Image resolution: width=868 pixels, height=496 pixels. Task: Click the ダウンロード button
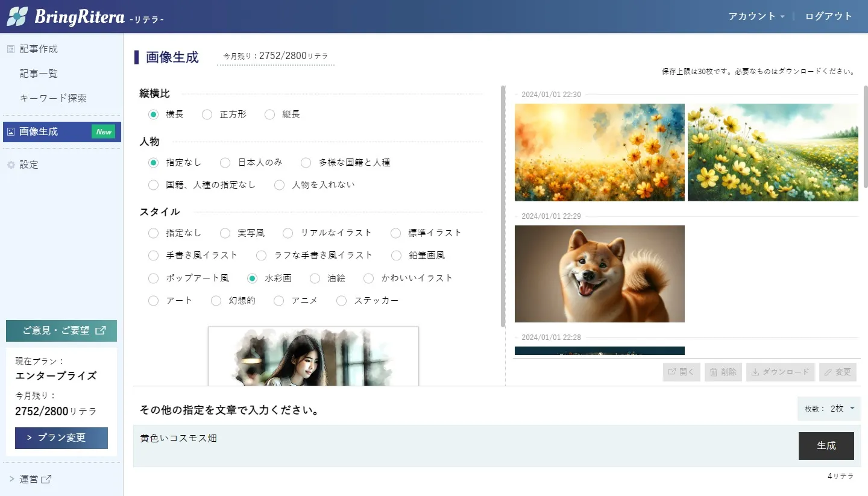781,372
